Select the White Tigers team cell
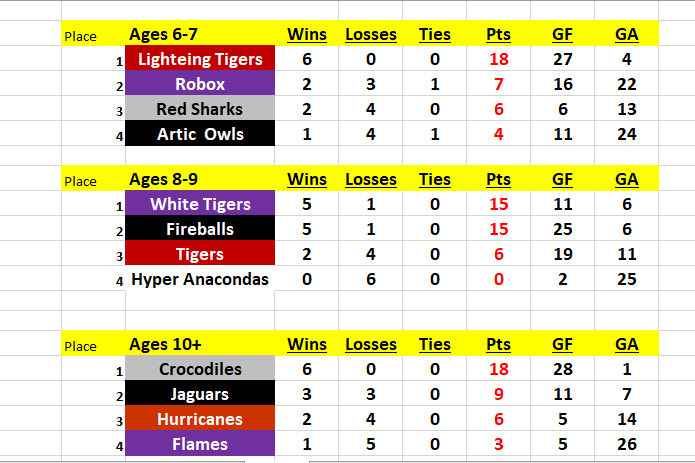The image size is (695, 463). pos(200,205)
